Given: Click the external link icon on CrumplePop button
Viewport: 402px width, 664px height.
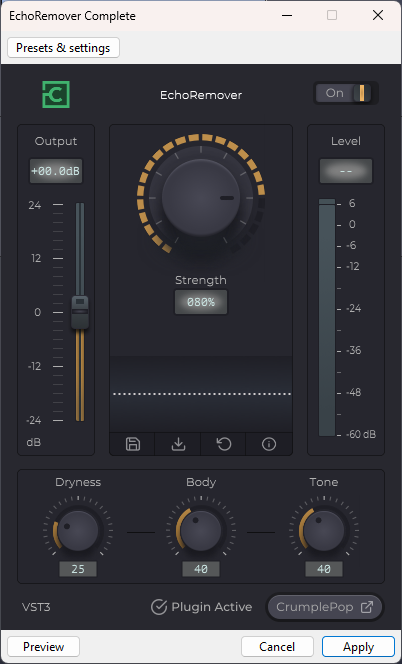Looking at the screenshot, I should coord(367,607).
